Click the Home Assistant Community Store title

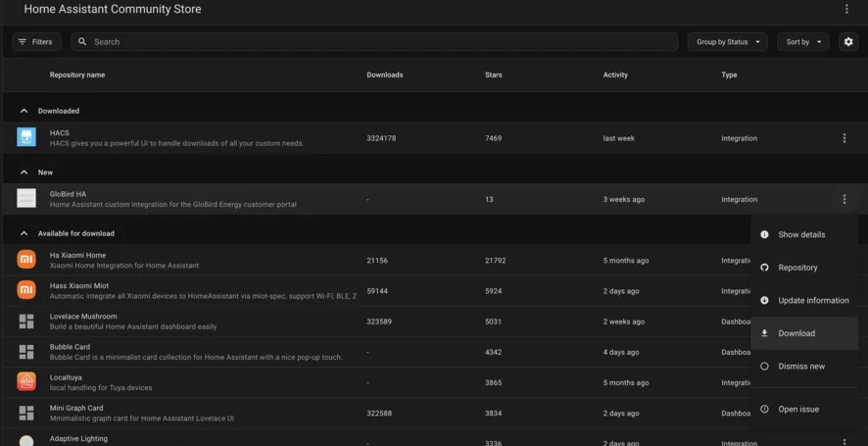[113, 9]
